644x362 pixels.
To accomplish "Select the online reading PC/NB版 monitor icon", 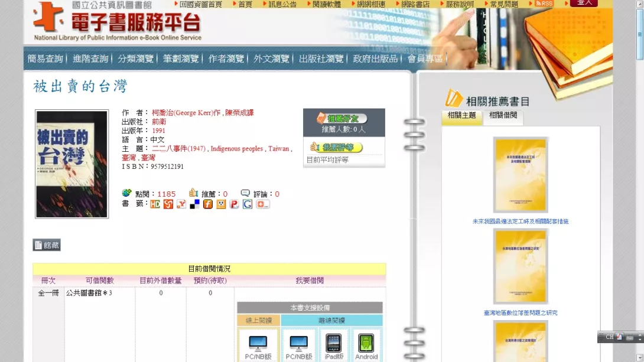I will pos(258,343).
